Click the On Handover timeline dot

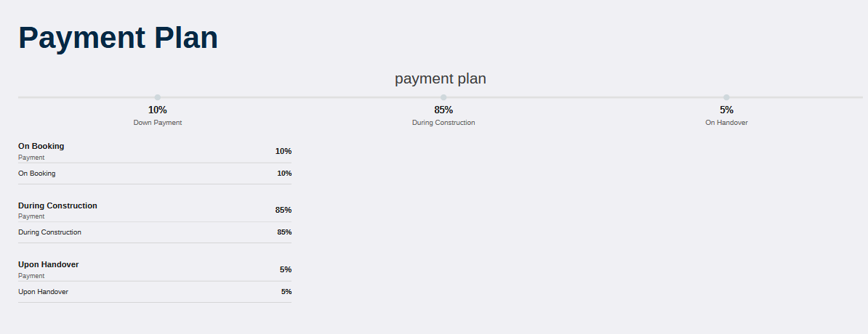(726, 97)
